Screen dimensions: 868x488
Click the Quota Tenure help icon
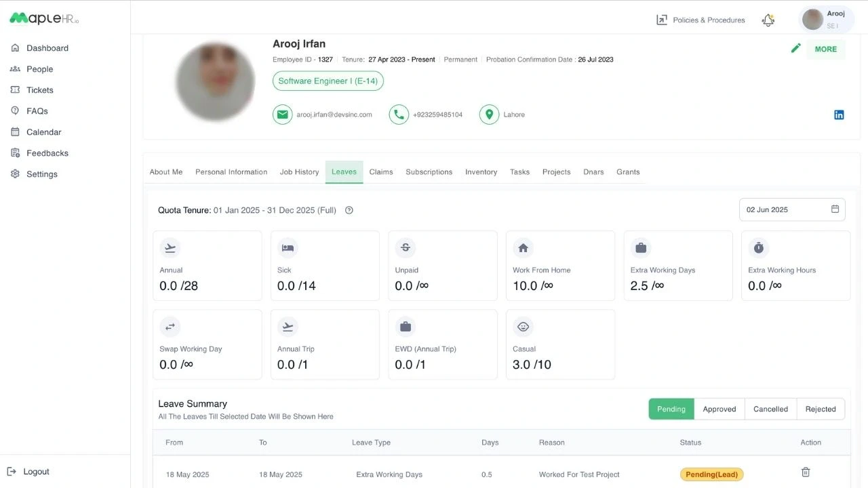tap(349, 210)
